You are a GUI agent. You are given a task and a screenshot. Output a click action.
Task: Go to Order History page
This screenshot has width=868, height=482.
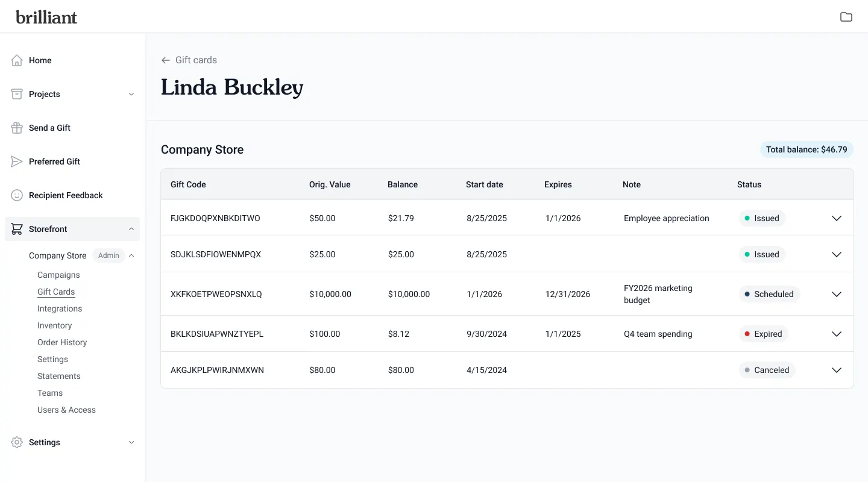pyautogui.click(x=62, y=342)
